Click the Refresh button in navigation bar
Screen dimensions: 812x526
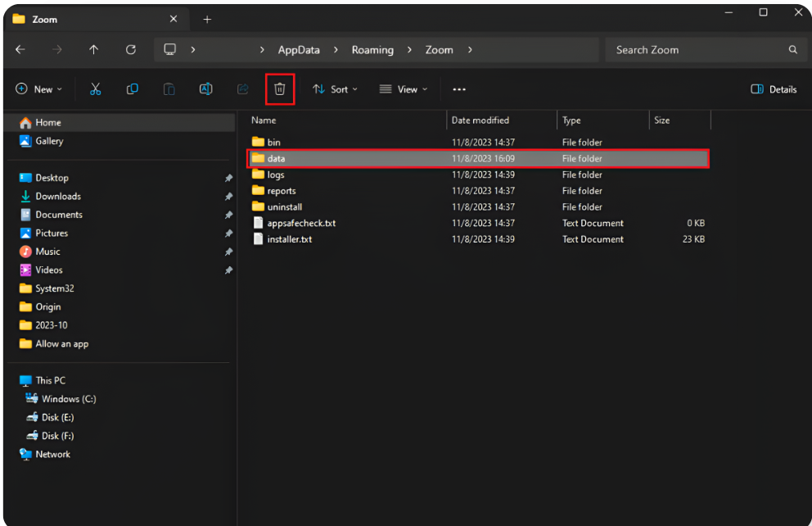pyautogui.click(x=130, y=50)
